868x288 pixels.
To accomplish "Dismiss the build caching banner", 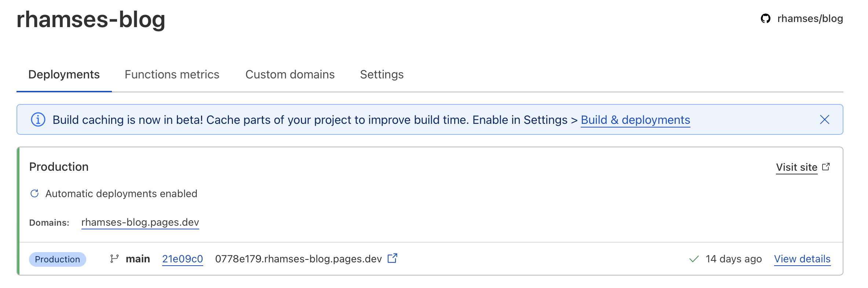I will [824, 120].
